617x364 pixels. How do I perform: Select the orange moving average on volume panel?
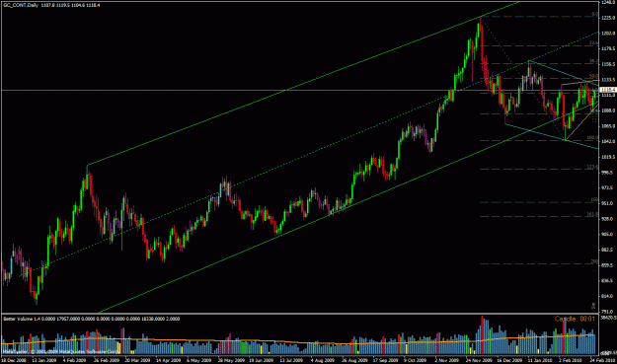point(299,341)
